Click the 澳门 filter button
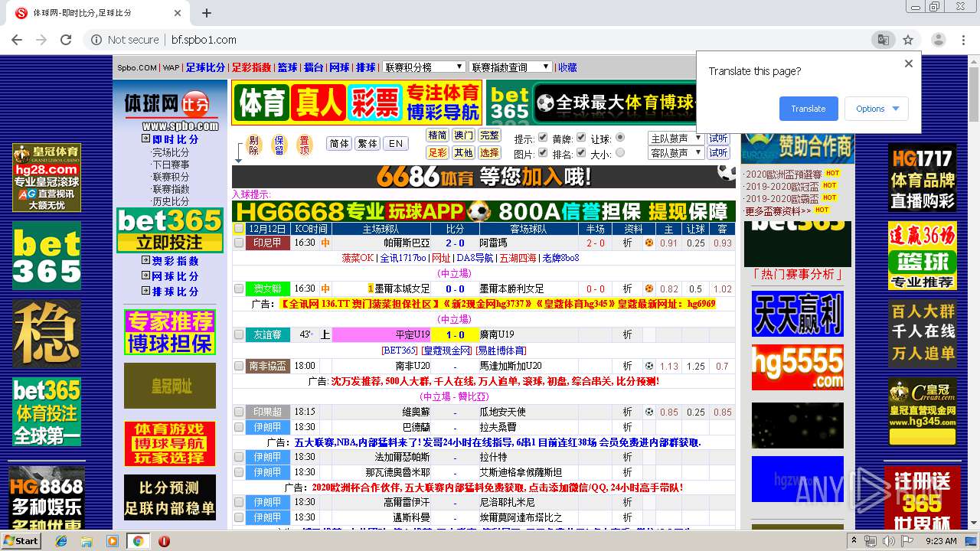 pyautogui.click(x=463, y=135)
